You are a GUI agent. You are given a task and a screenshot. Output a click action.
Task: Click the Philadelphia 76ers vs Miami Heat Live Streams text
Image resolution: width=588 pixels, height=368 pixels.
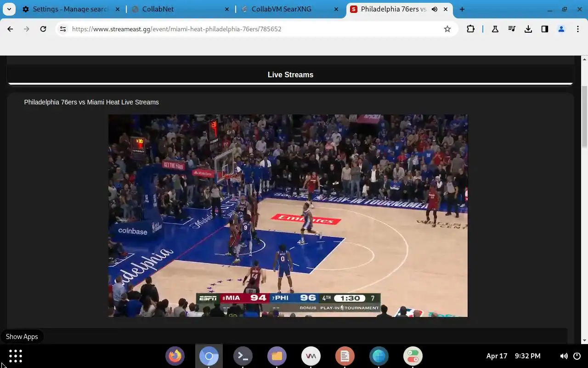tap(91, 102)
